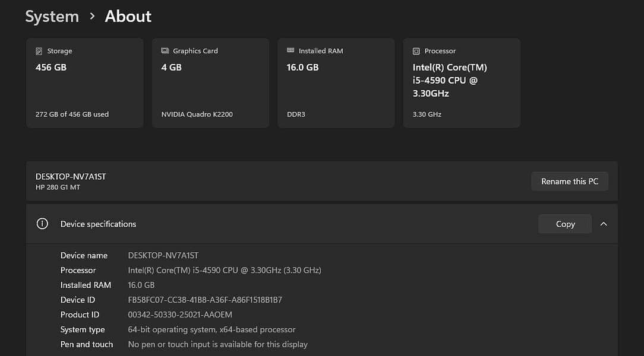Viewport: 644px width, 356px height.
Task: Click the Storage card icon
Action: pyautogui.click(x=40, y=51)
